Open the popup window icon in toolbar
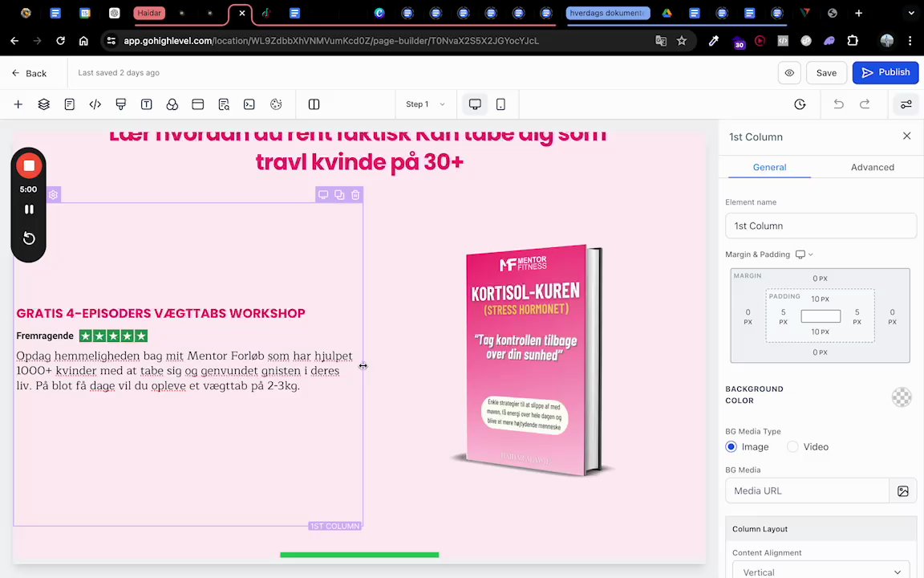924x578 pixels. pos(198,104)
